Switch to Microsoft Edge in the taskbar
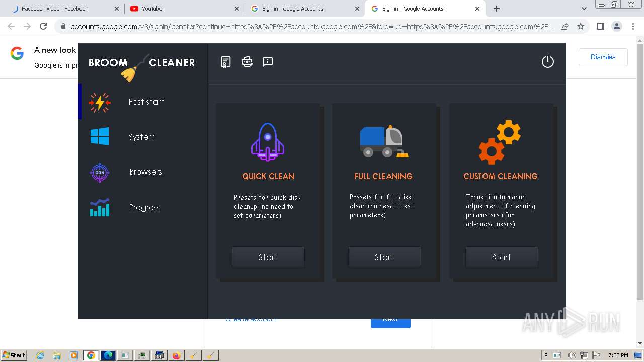 [x=108, y=355]
